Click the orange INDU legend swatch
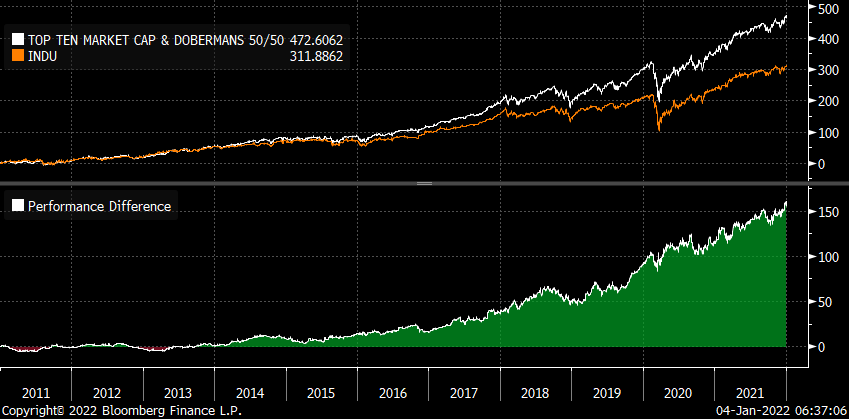This screenshot has width=849, height=419. [17, 54]
